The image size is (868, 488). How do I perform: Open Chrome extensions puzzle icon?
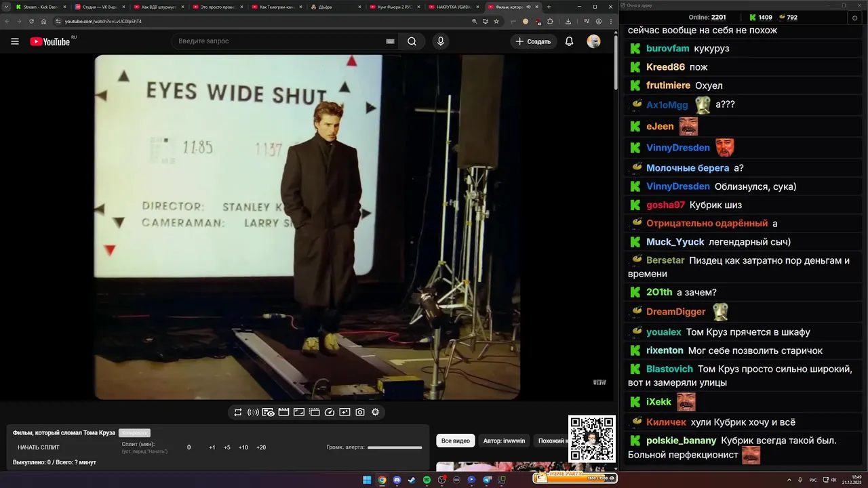tap(550, 21)
